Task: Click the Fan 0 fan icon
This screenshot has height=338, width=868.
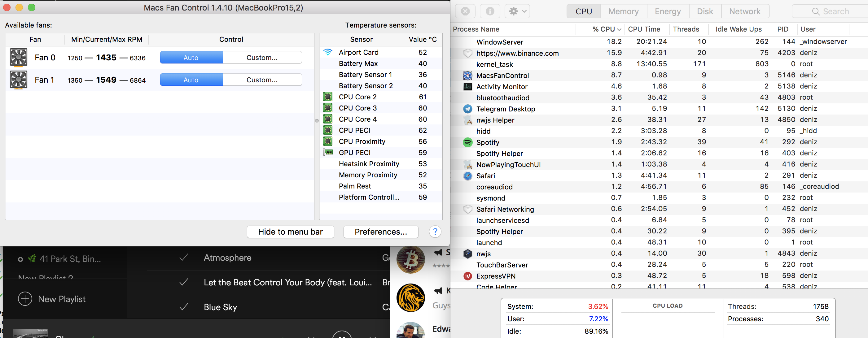Action: tap(18, 58)
